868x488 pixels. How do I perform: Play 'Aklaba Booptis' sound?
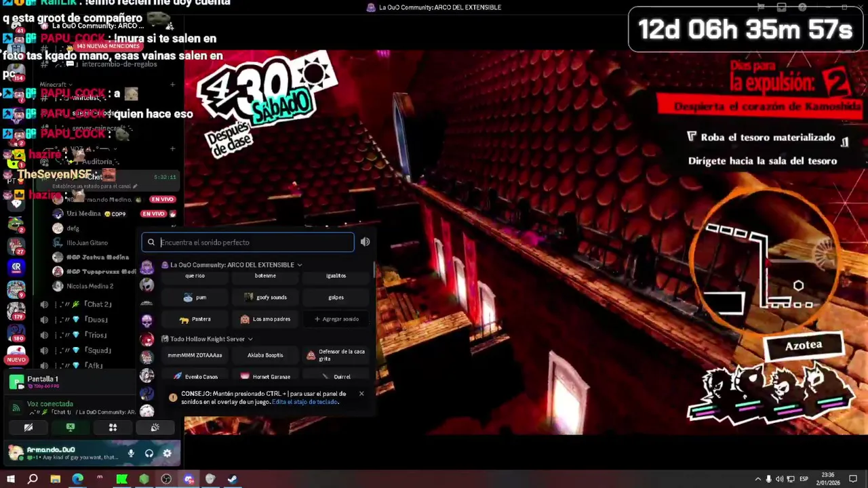click(x=265, y=355)
